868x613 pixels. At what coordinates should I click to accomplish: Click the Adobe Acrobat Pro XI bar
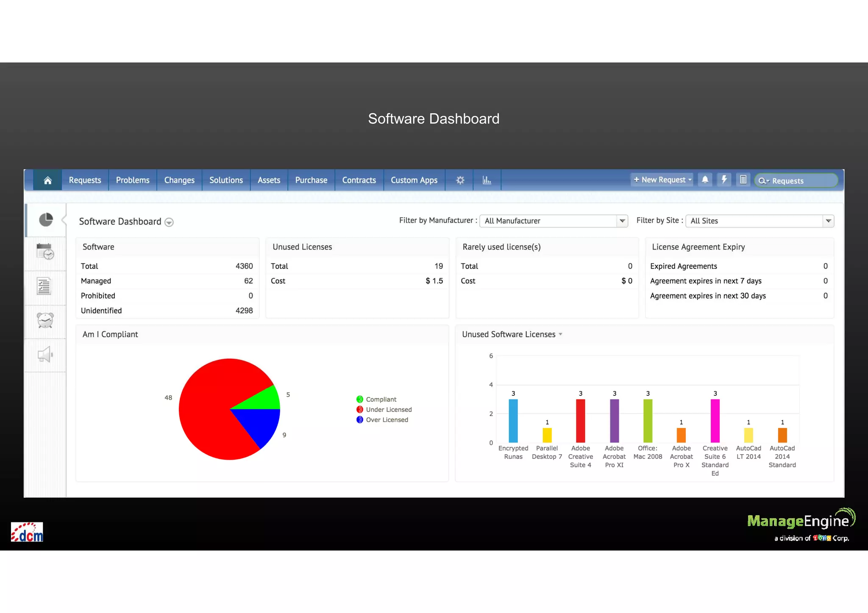coord(615,421)
